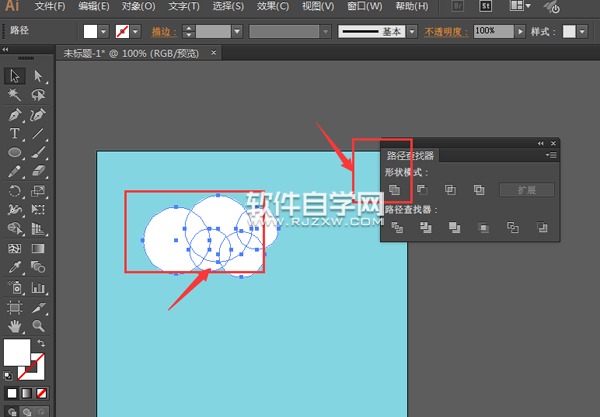The width and height of the screenshot is (600, 417).
Task: Select the Artboard tool
Action: (15, 307)
